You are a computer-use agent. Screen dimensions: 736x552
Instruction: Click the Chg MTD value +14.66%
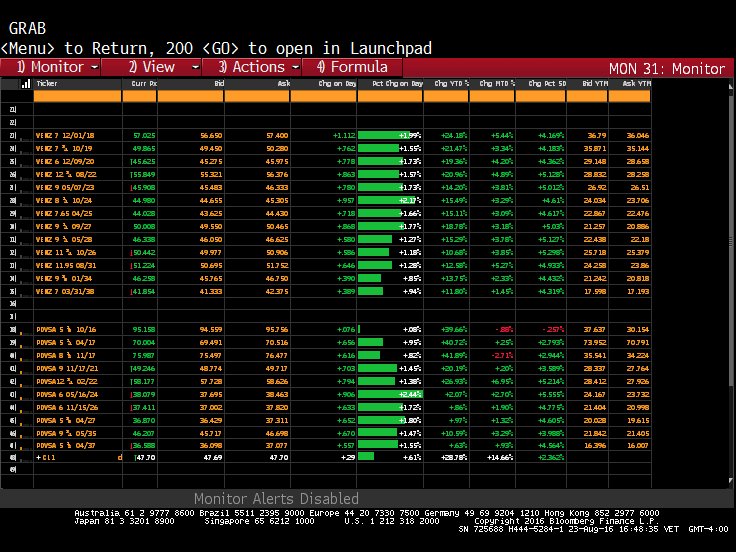(x=500, y=458)
